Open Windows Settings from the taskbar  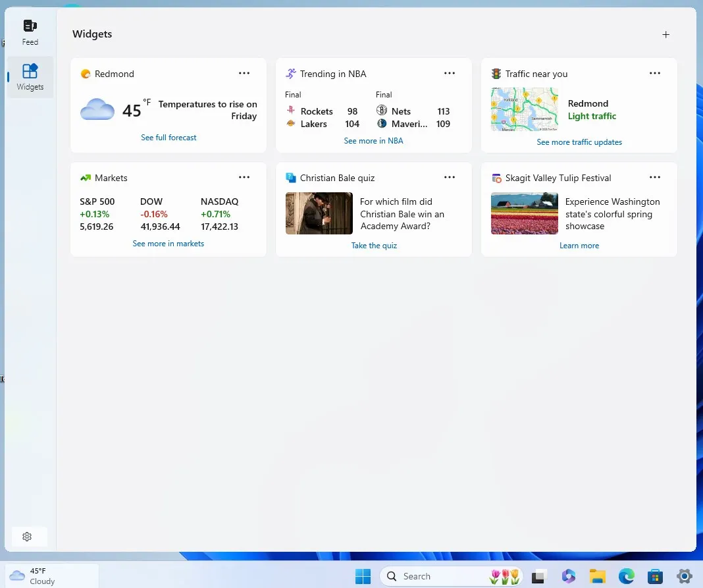684,576
